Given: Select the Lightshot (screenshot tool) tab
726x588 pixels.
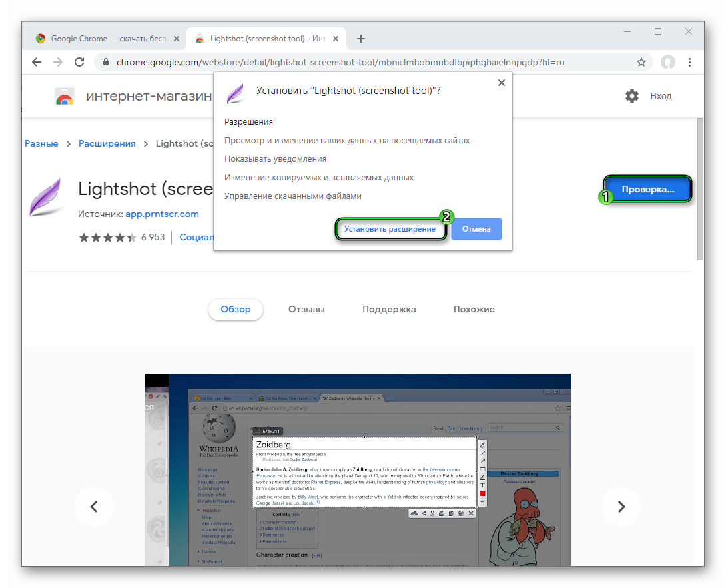Looking at the screenshot, I should [x=266, y=39].
